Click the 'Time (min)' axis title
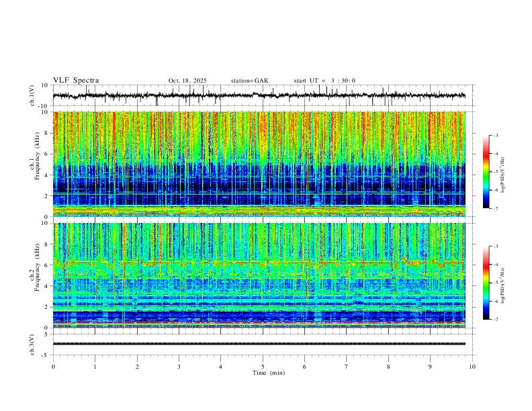The image size is (532, 411). [269, 373]
